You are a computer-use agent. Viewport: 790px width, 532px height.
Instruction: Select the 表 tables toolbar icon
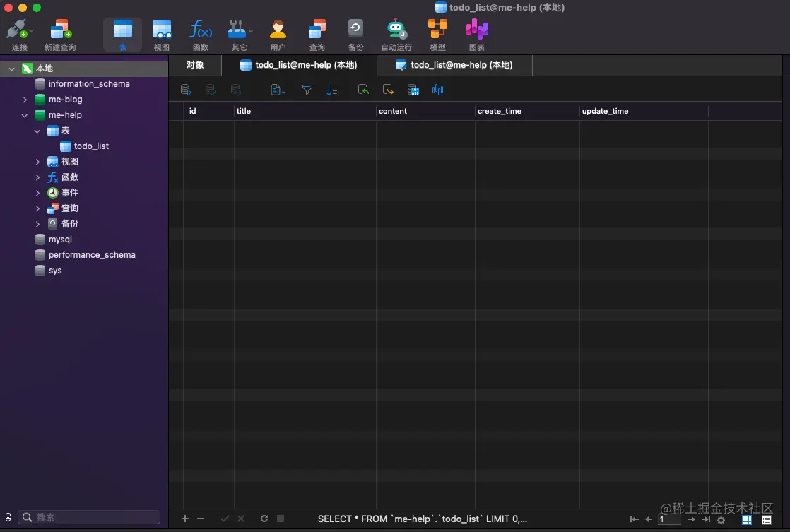122,34
